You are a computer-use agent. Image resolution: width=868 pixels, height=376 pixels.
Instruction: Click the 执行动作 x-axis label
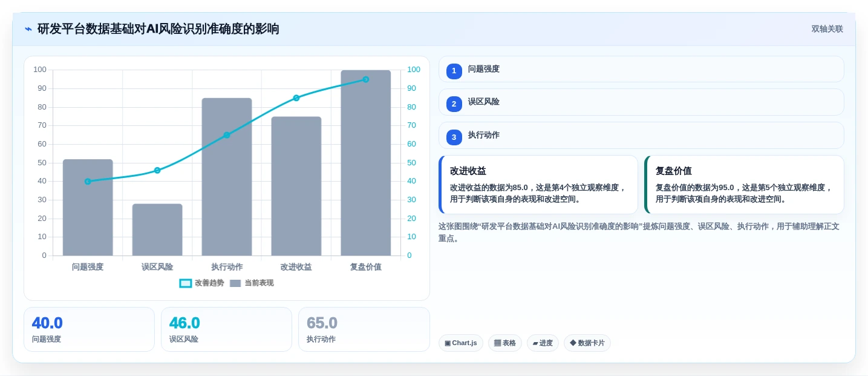227,266
